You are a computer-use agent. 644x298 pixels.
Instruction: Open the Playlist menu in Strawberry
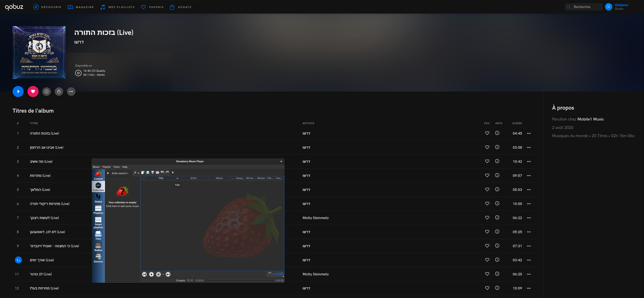point(106,167)
